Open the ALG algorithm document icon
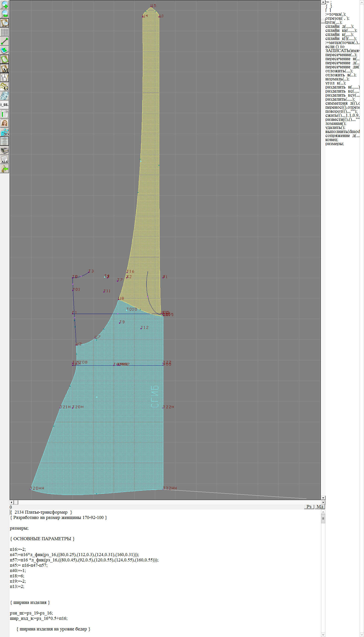Screen dimensions: 364x637 coord(5,160)
